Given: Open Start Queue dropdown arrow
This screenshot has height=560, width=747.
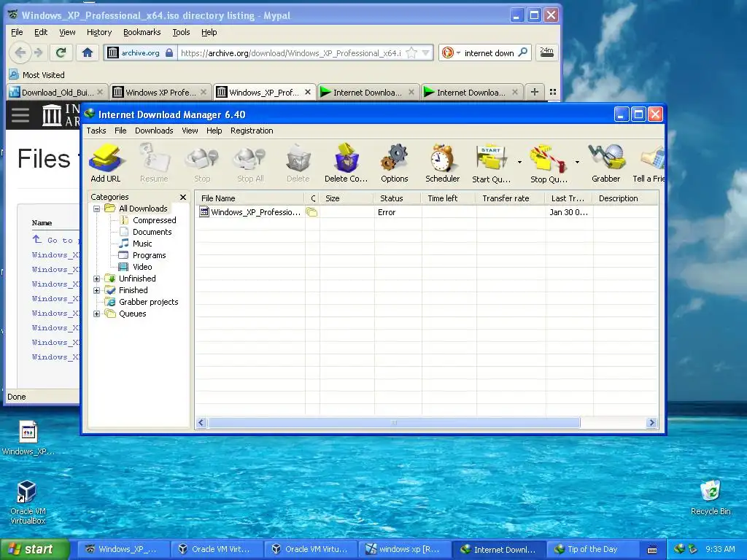Looking at the screenshot, I should tap(519, 163).
